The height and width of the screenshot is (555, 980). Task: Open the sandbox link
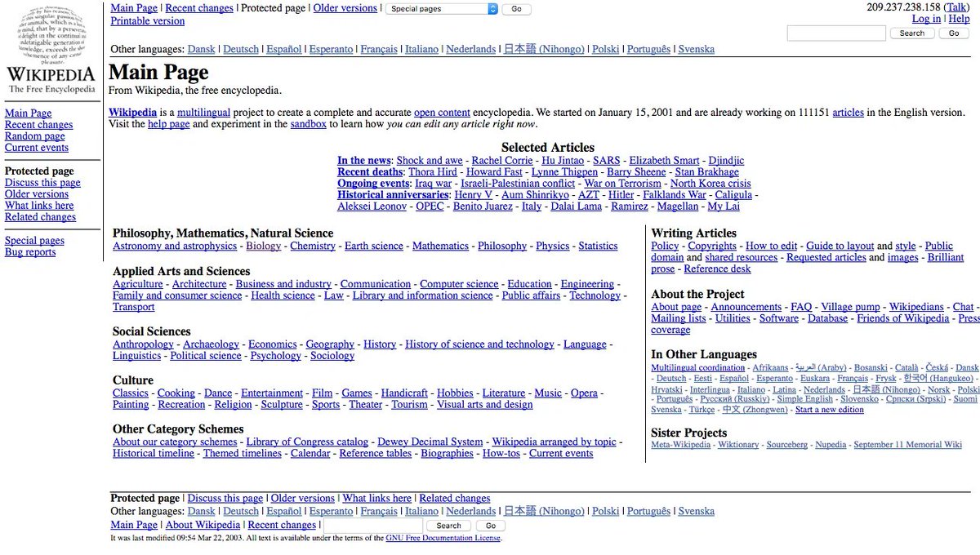(308, 124)
